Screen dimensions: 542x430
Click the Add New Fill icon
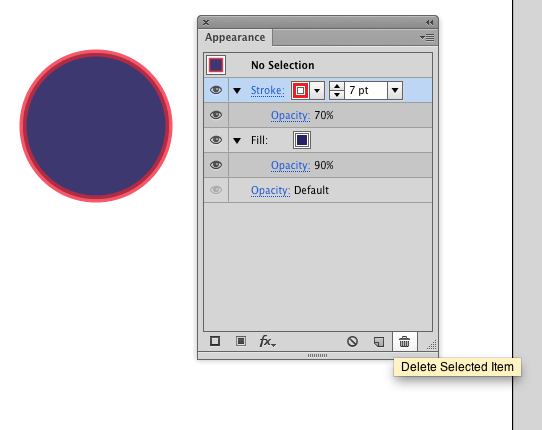click(241, 342)
